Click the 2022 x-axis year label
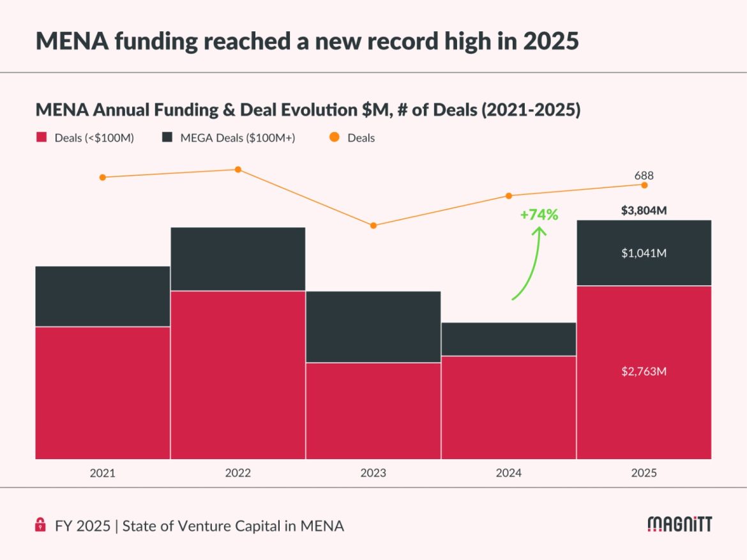 click(238, 473)
